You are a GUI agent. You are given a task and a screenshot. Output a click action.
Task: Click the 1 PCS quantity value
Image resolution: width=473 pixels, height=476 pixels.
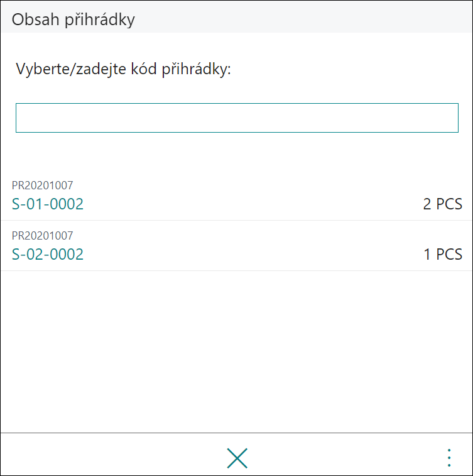pos(443,254)
